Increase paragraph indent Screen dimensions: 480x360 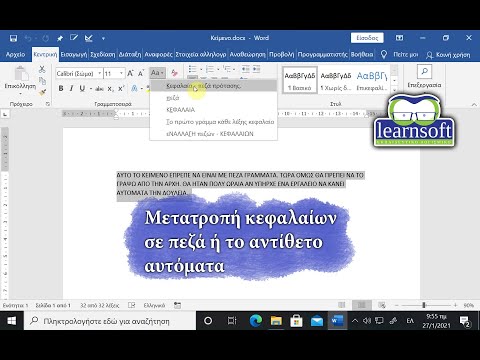256,69
